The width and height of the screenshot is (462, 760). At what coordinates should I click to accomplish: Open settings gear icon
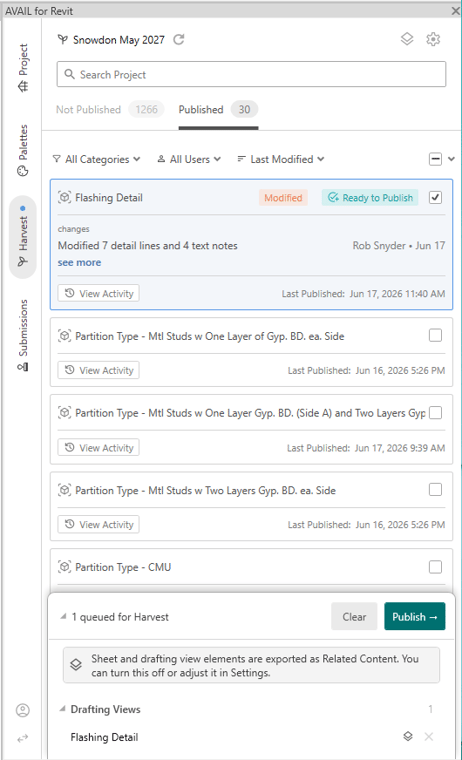coord(433,39)
